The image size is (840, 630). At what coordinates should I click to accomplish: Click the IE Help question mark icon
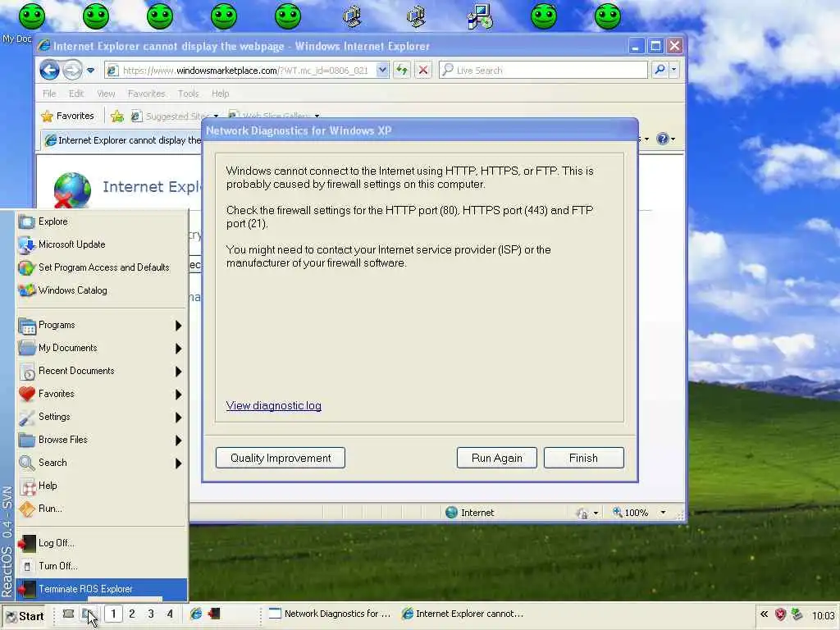point(663,139)
